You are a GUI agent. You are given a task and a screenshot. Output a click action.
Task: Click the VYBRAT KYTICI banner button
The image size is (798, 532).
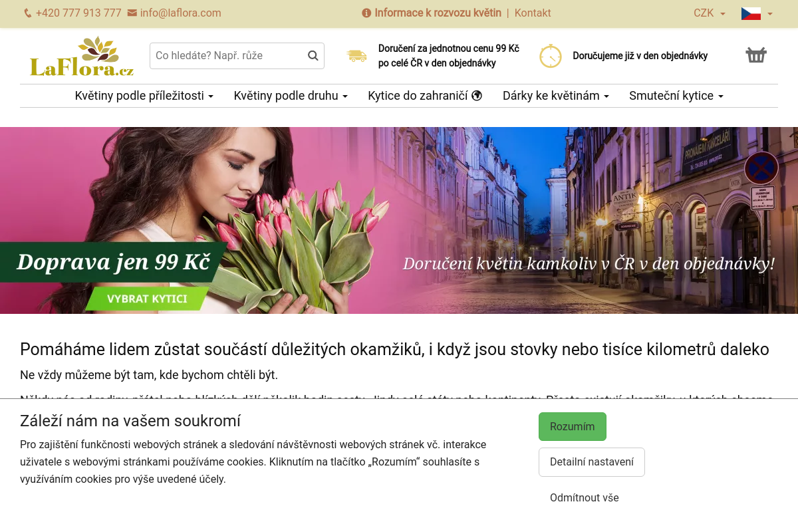click(147, 299)
